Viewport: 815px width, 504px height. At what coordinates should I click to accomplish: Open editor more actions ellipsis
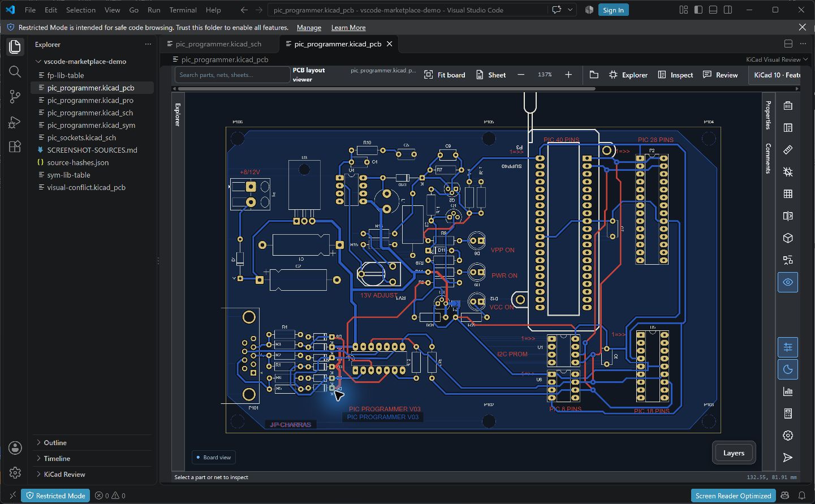(803, 44)
